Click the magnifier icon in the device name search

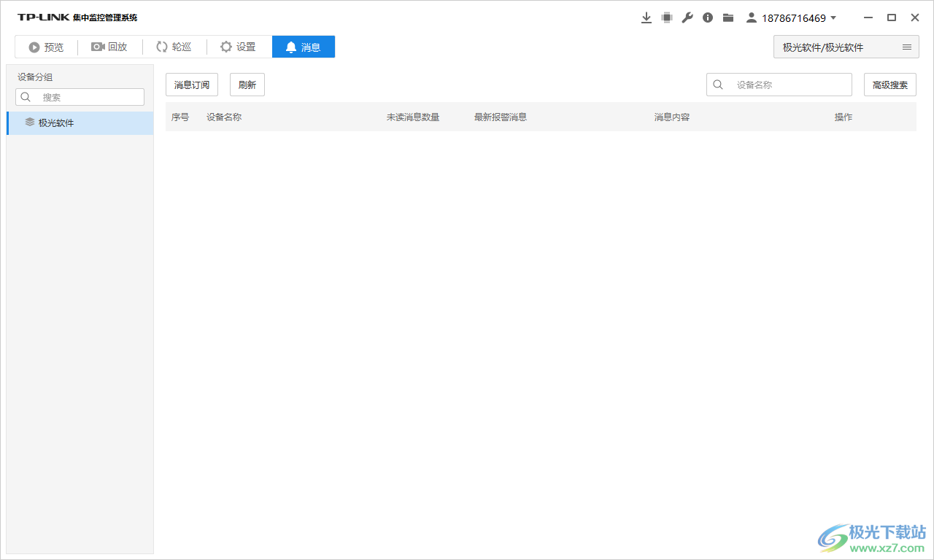pyautogui.click(x=717, y=84)
